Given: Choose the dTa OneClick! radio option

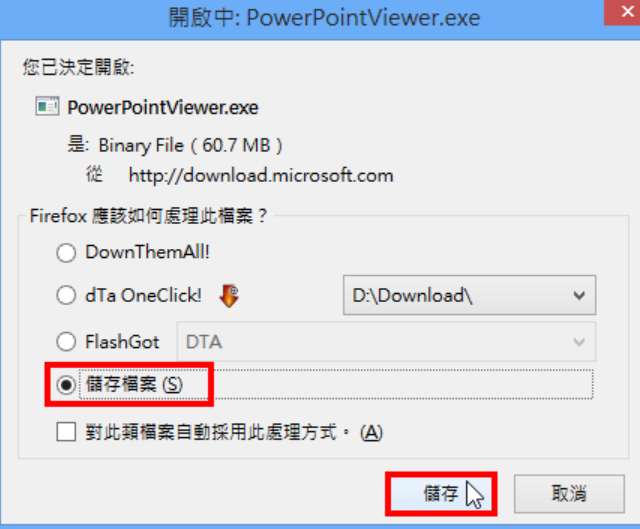Looking at the screenshot, I should (x=66, y=296).
